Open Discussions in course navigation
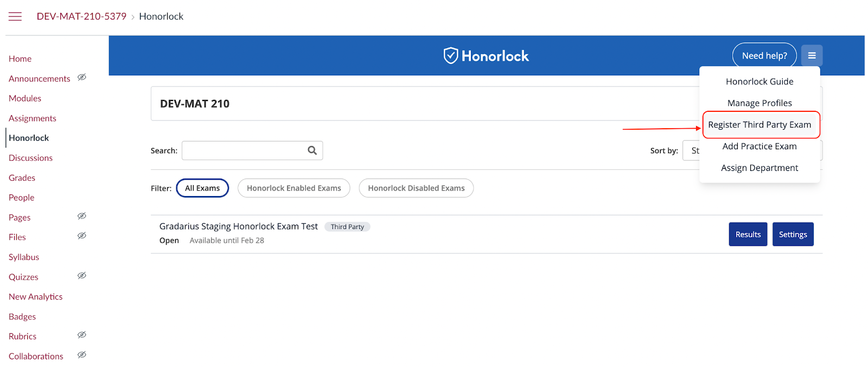868x367 pixels. (31, 158)
